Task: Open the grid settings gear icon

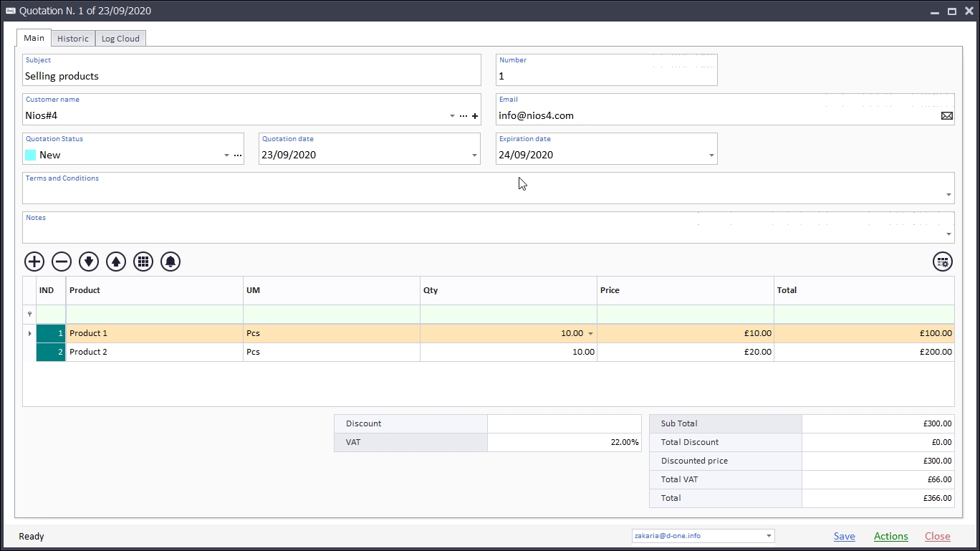Action: [943, 262]
